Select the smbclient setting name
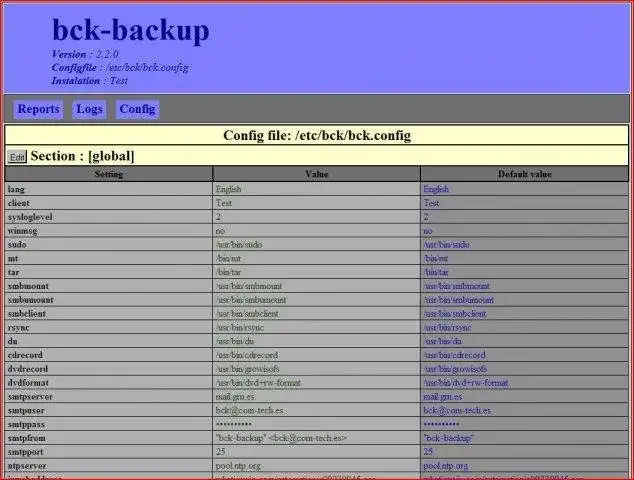This screenshot has height=480, width=634. (27, 313)
